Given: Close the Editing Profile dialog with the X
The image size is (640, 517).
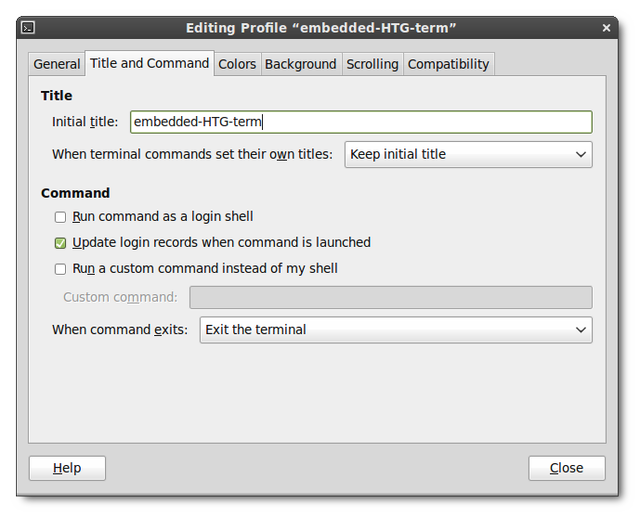Looking at the screenshot, I should point(606,28).
